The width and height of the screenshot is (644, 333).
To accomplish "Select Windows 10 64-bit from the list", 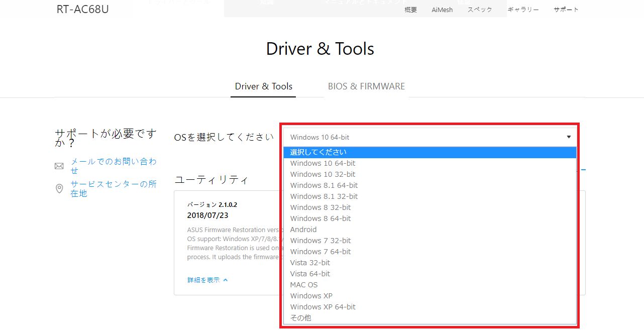I will click(430, 163).
